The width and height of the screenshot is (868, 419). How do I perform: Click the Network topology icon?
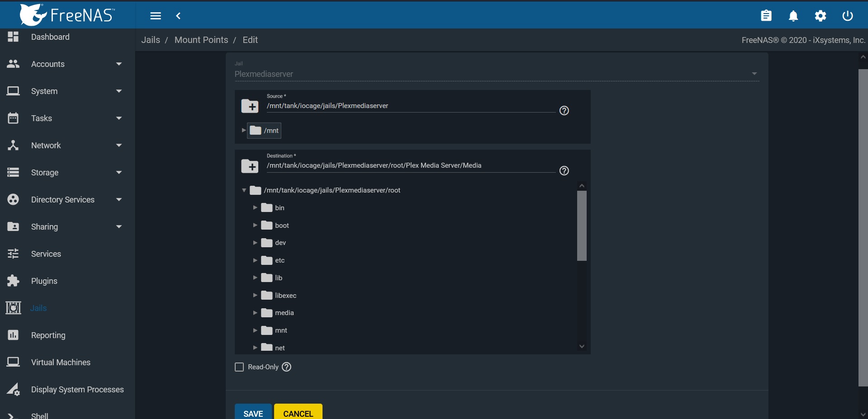coord(13,145)
